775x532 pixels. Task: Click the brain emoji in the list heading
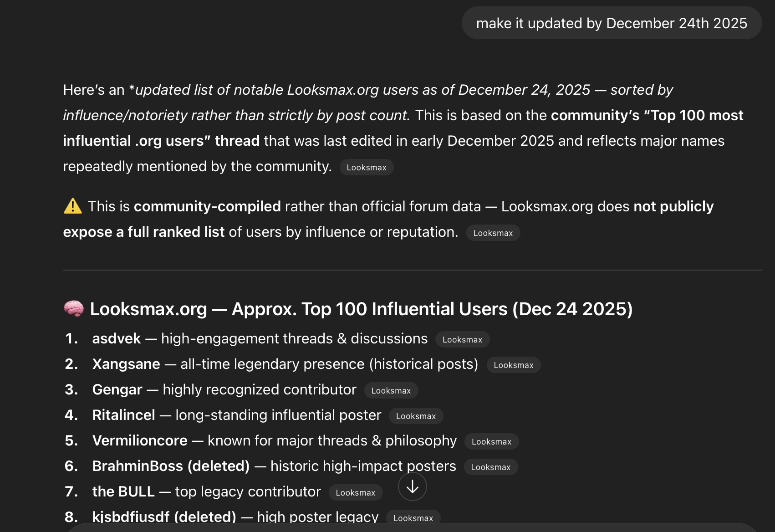click(x=74, y=308)
